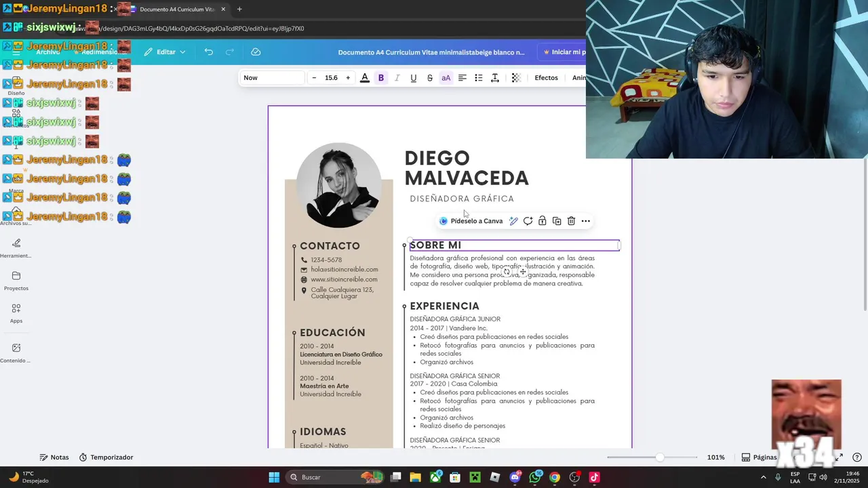Open Discord from taskbar
This screenshot has width=868, height=488.
click(x=515, y=477)
